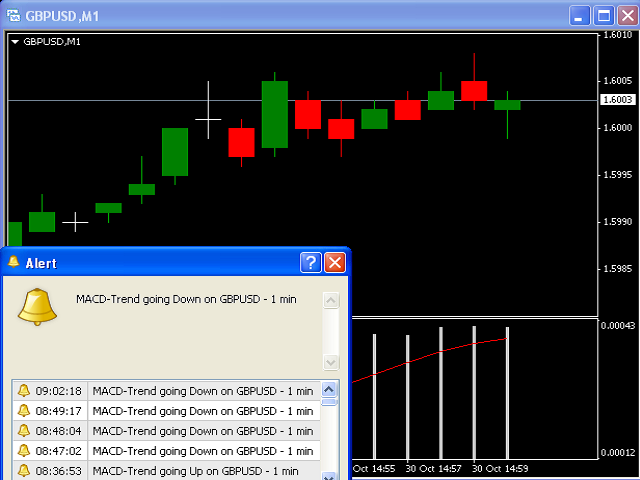Click the tallest green candlestick body
This screenshot has width=640, height=480.
[275, 114]
